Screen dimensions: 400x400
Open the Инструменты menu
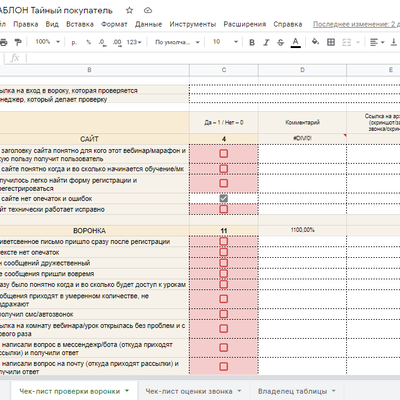point(193,24)
